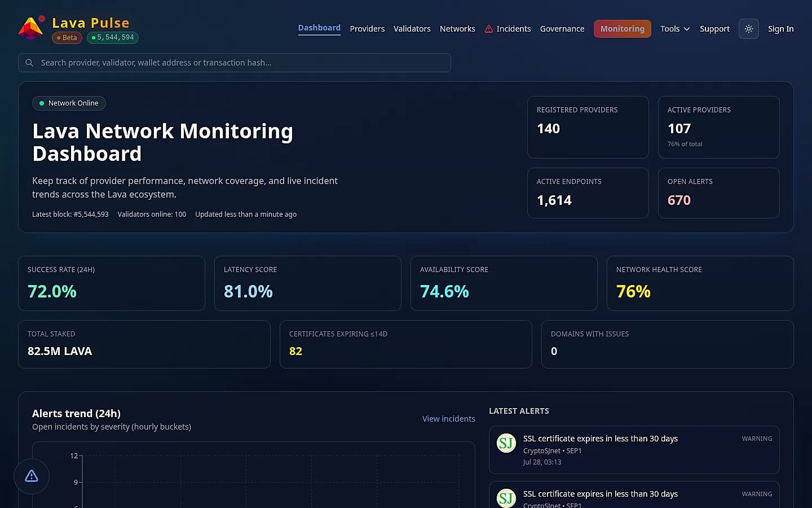Click the Beta badge
This screenshot has width=812, height=508.
(x=67, y=38)
